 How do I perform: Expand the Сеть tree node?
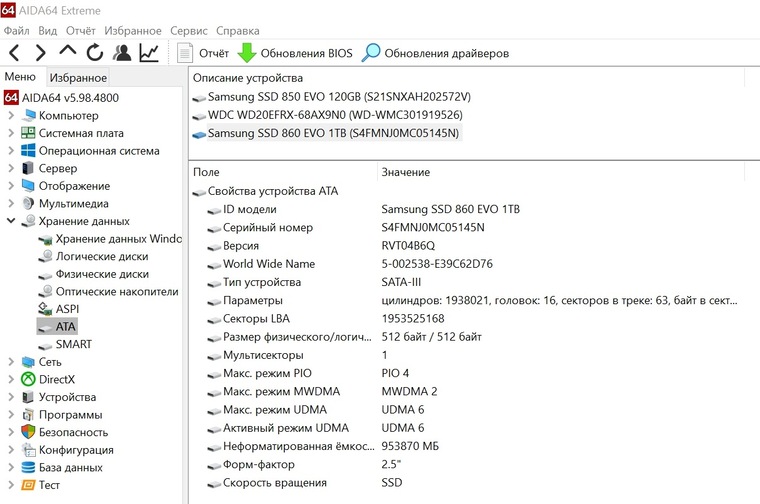click(11, 362)
